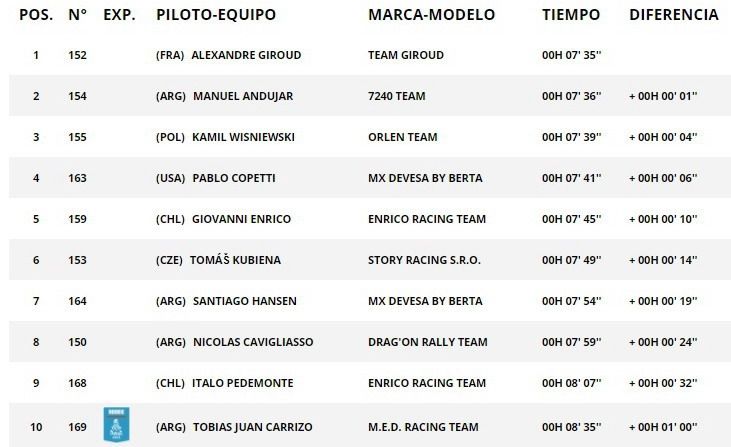
Task: Click the blue badge icon in row 10
Action: click(x=112, y=425)
